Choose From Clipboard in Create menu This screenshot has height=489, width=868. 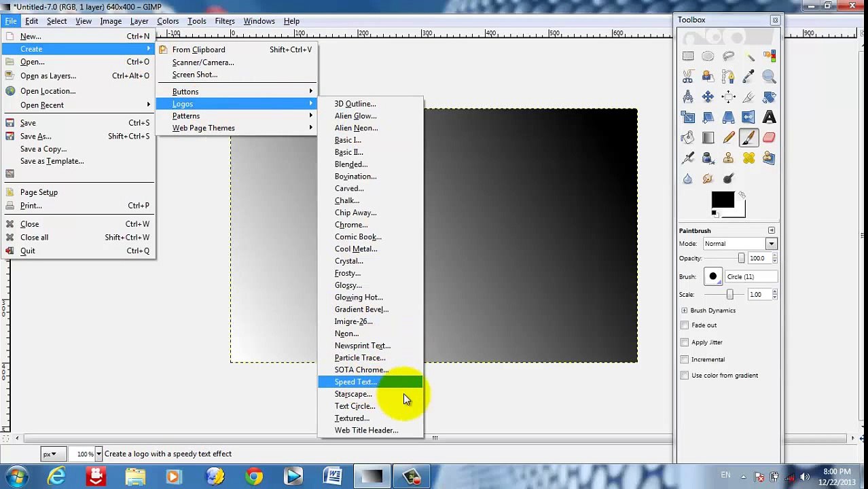236,50
